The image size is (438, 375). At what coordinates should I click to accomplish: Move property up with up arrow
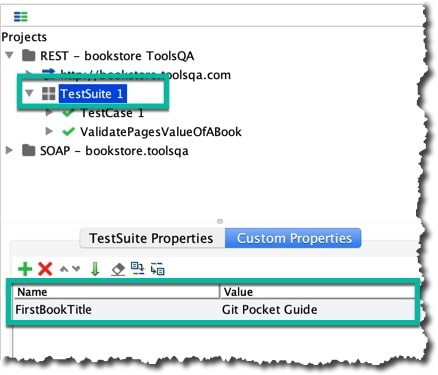(x=64, y=269)
